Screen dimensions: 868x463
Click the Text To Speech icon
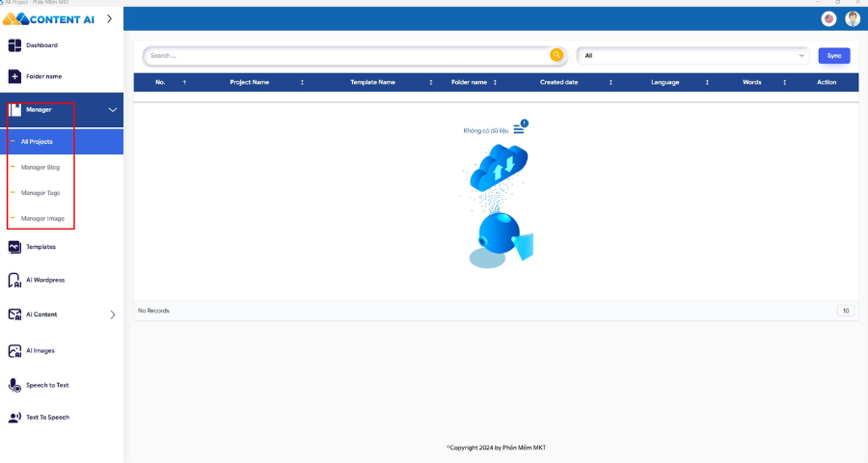pyautogui.click(x=14, y=418)
